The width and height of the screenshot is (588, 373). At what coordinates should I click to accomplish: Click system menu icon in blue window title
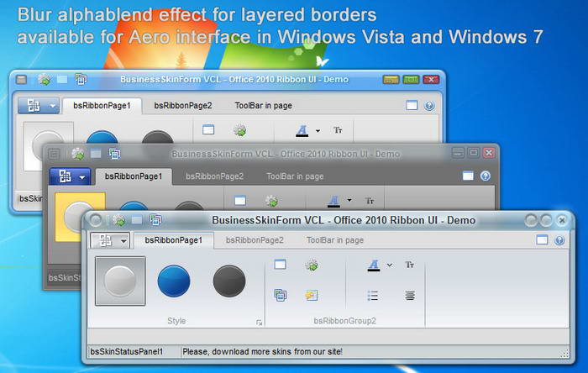21,80
